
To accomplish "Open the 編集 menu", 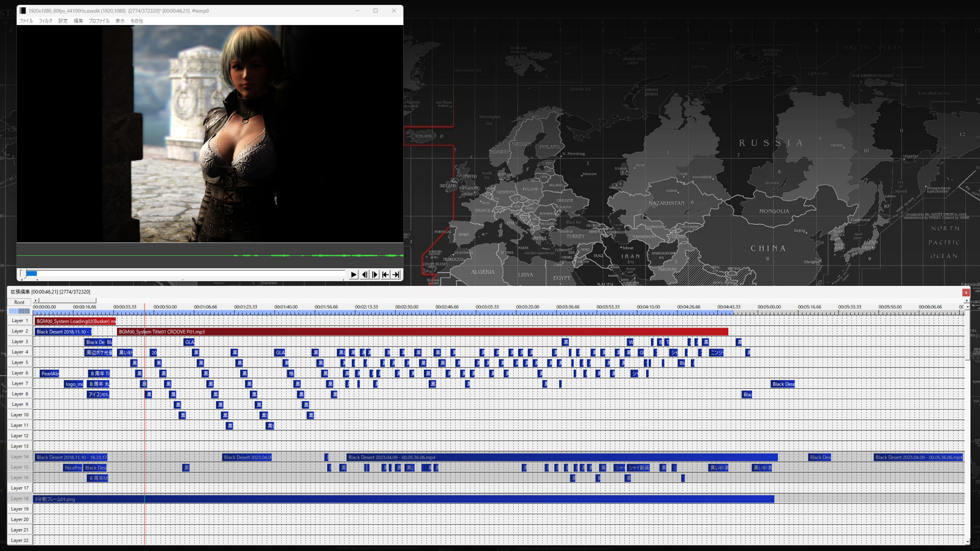I will point(78,21).
